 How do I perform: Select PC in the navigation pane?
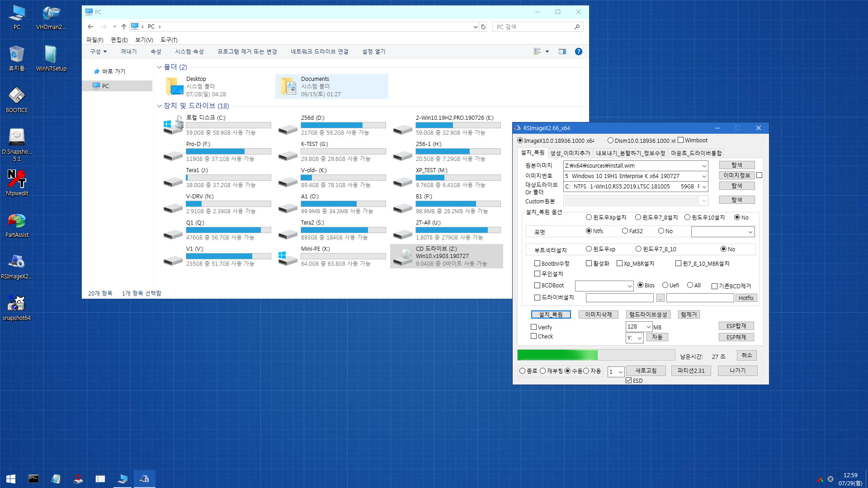(118, 86)
